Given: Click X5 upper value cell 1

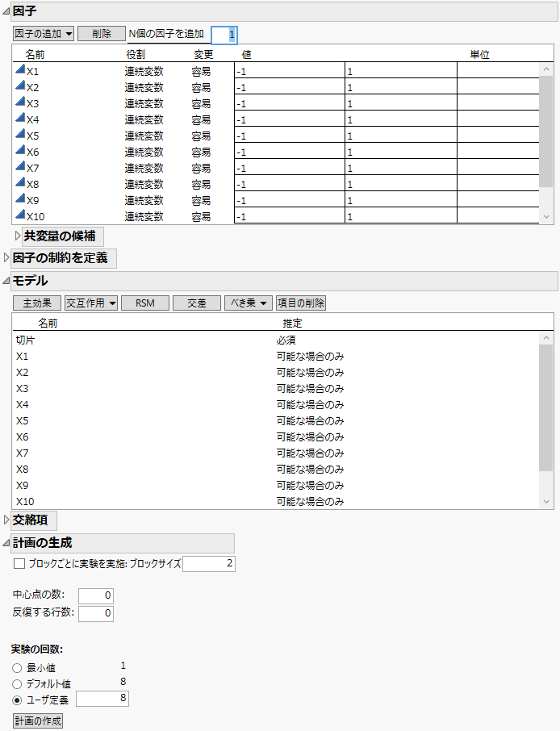Looking at the screenshot, I should click(401, 136).
